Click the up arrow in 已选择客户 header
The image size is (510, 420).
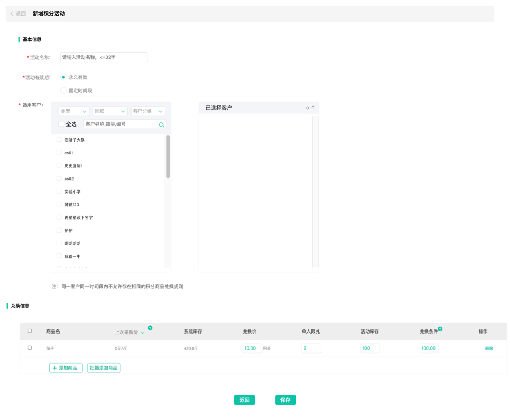[313, 108]
